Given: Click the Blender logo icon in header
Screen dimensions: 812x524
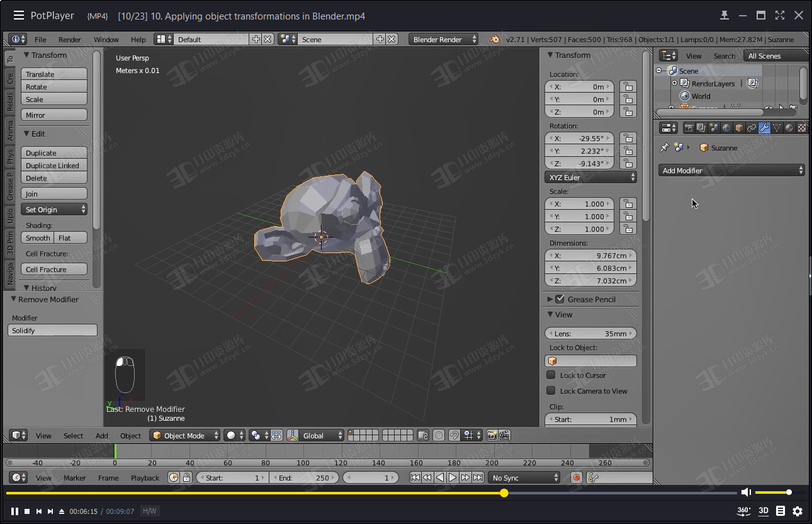Looking at the screenshot, I should (x=495, y=39).
